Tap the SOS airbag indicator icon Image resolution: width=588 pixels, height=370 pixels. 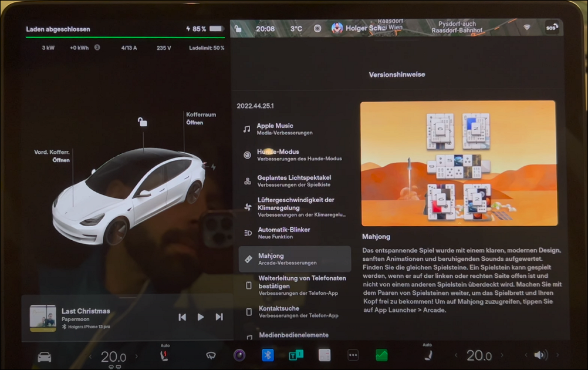pos(552,28)
